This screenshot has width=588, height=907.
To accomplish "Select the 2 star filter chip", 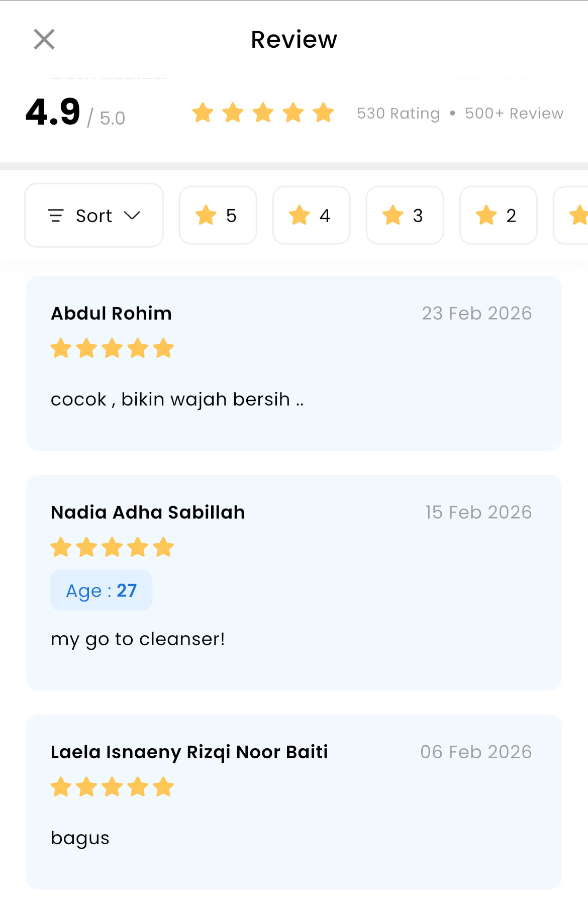I will pyautogui.click(x=499, y=216).
